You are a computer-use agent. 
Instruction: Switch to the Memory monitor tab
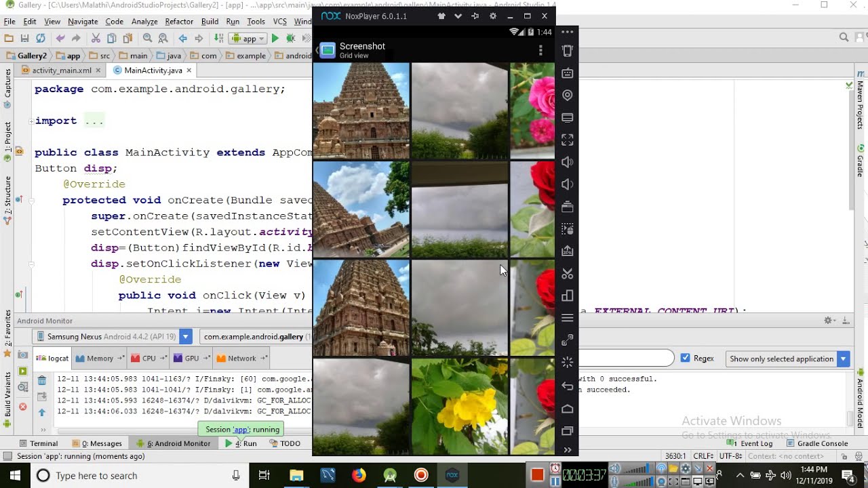99,359
